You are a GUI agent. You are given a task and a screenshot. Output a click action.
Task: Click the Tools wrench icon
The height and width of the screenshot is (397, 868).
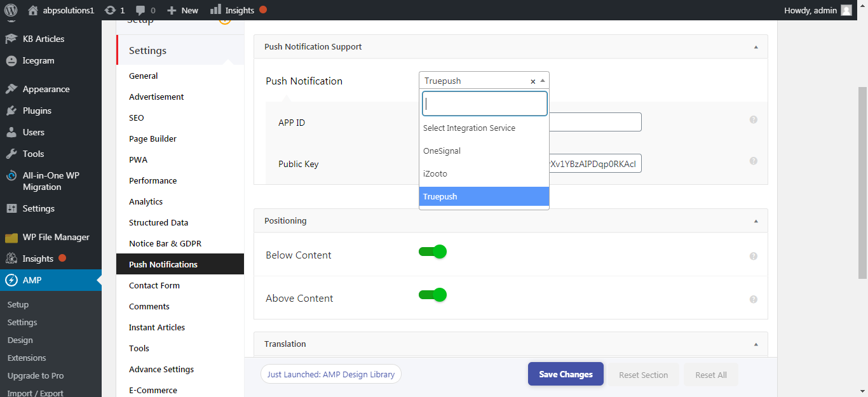[11, 154]
